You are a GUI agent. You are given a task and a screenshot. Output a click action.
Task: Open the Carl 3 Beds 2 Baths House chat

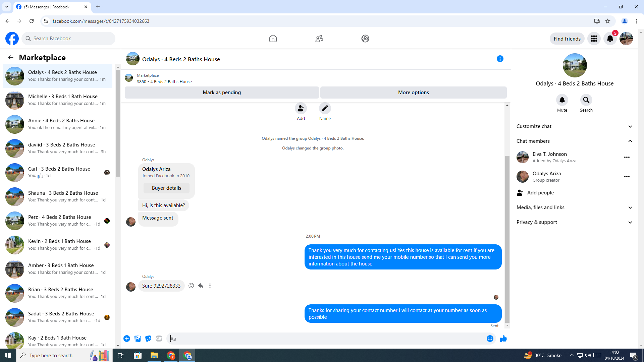(58, 173)
